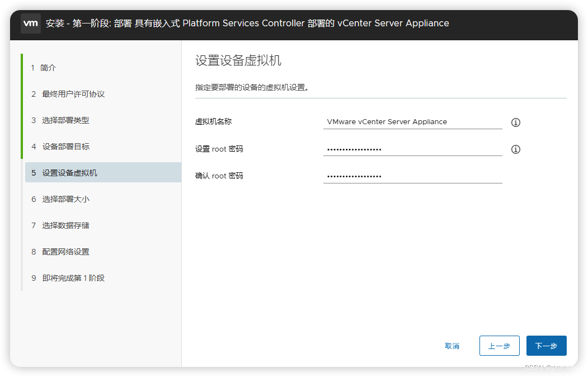The height and width of the screenshot is (377, 588).
Task: Focus the 确认 root 密码 password field
Action: [412, 176]
